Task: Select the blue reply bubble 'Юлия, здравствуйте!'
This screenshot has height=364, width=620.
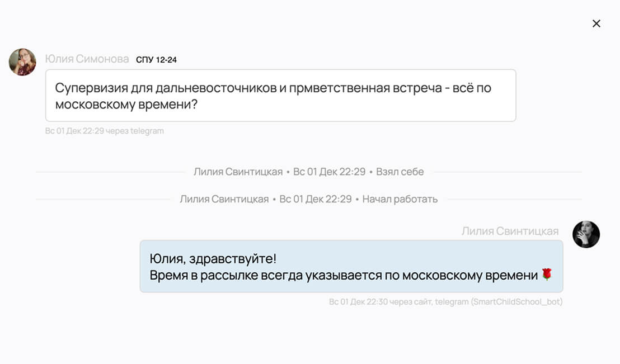Action: [351, 266]
